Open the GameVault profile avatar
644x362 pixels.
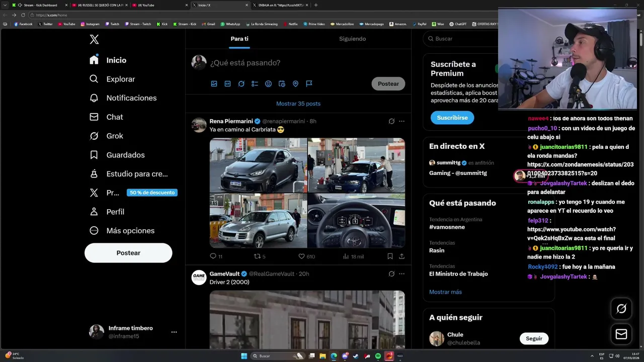click(199, 278)
